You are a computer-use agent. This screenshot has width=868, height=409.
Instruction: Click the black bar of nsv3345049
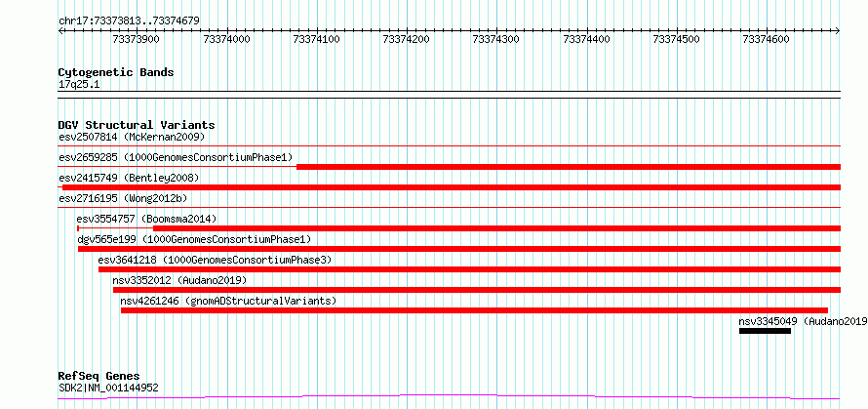[x=765, y=331]
